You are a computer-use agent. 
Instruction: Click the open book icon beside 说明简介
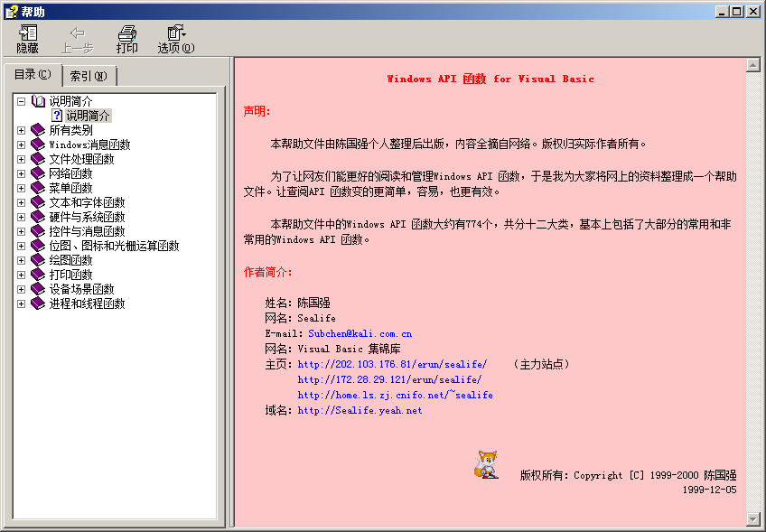[x=38, y=101]
